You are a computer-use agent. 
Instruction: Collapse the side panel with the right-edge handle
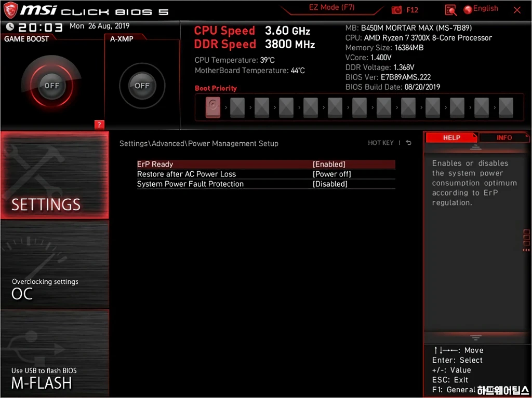click(526, 240)
